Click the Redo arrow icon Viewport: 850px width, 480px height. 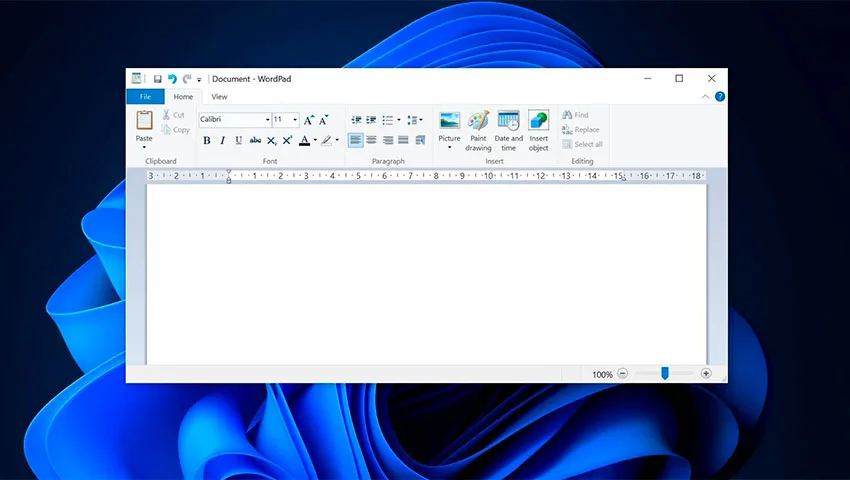pos(187,79)
